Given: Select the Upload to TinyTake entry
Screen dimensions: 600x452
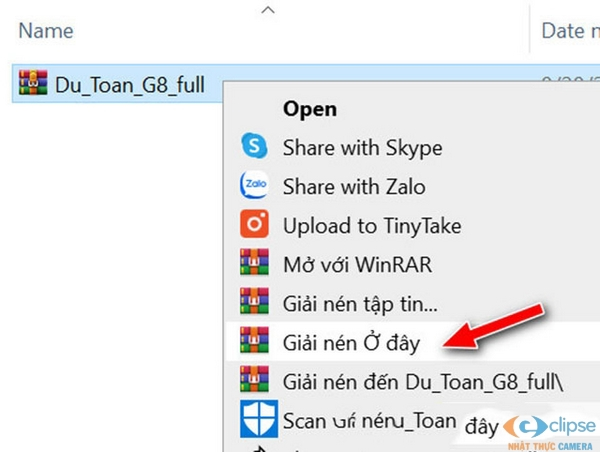Looking at the screenshot, I should [372, 226].
